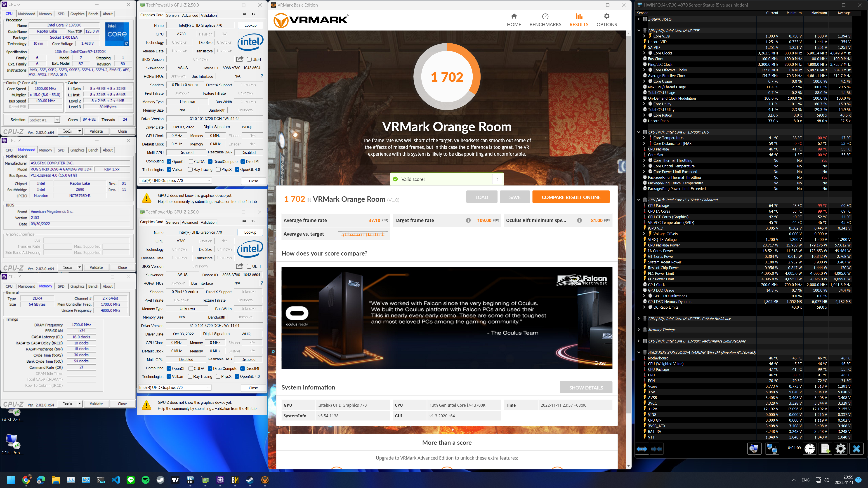Switch to Sensors tab in top GPU-Z window
Screen dimensions: 868x488
pyautogui.click(x=172, y=15)
